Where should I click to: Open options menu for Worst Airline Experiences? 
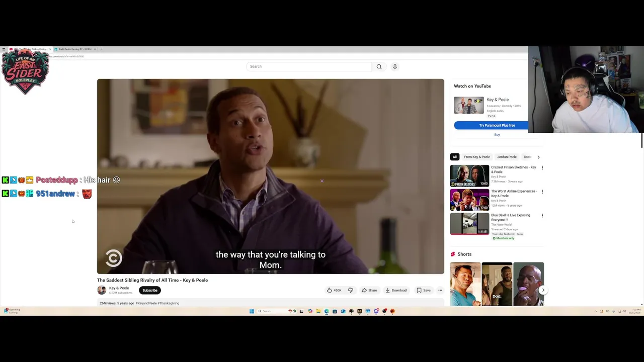point(542,192)
